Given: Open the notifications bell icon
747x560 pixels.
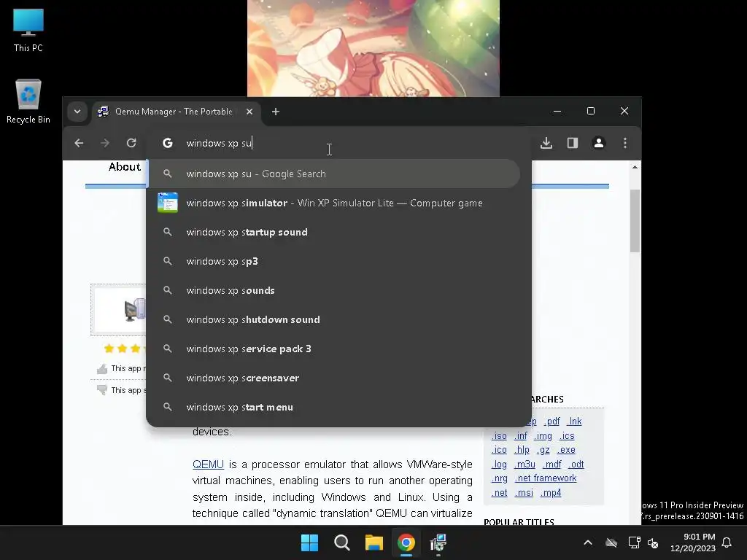Looking at the screenshot, I should click(x=727, y=542).
